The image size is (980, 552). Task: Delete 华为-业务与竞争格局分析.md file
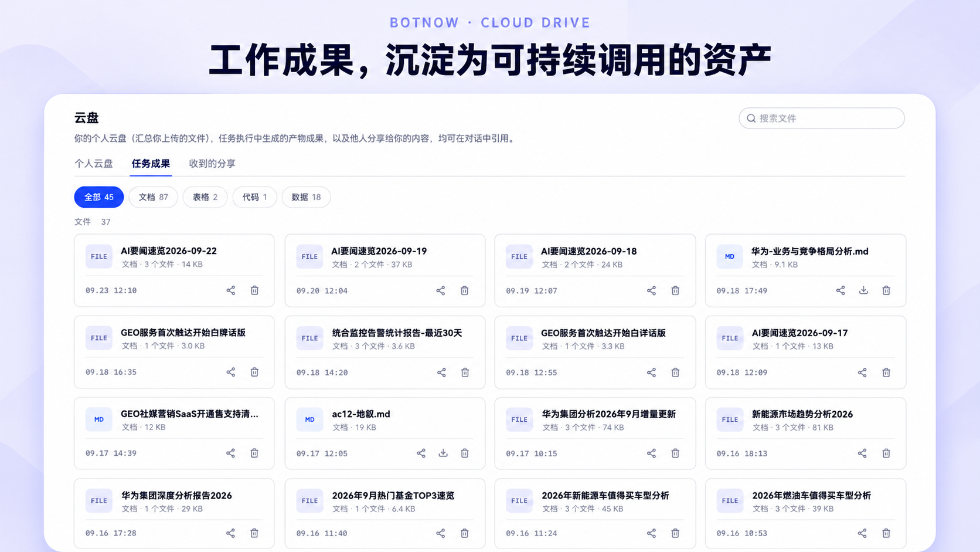(886, 290)
